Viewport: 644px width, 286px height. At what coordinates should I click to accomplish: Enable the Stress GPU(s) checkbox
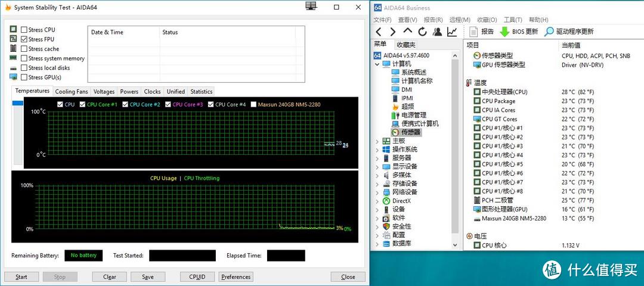24,77
